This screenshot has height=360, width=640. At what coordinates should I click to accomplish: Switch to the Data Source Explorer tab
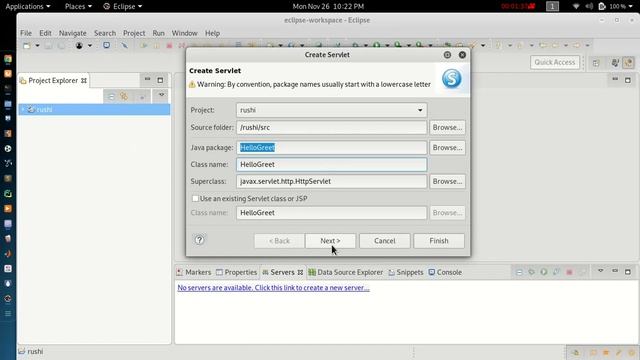pos(346,272)
